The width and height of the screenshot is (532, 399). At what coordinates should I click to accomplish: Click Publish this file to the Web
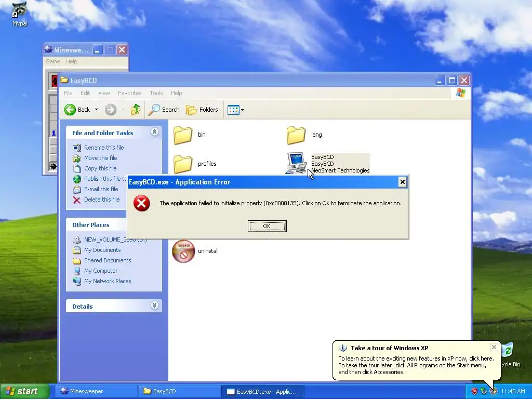(x=105, y=179)
